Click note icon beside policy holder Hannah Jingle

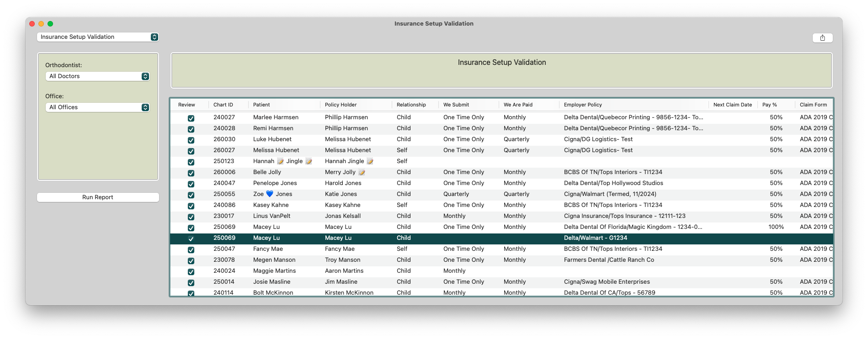370,161
